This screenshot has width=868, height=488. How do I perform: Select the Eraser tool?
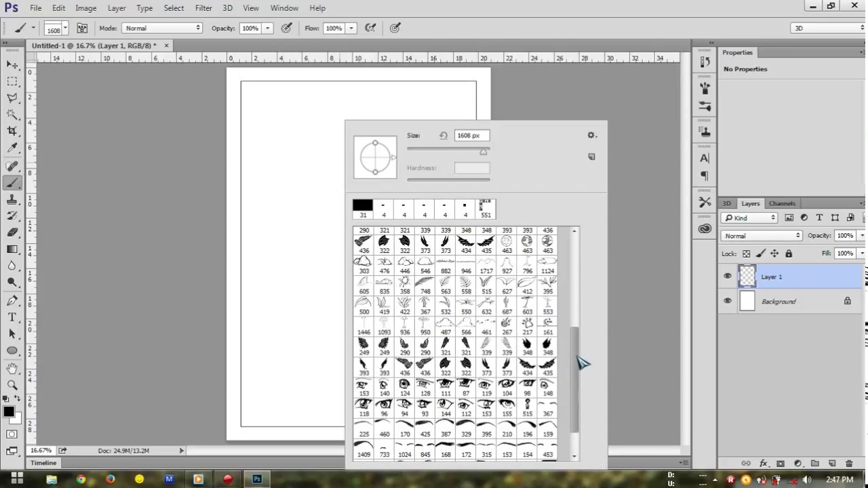point(12,232)
